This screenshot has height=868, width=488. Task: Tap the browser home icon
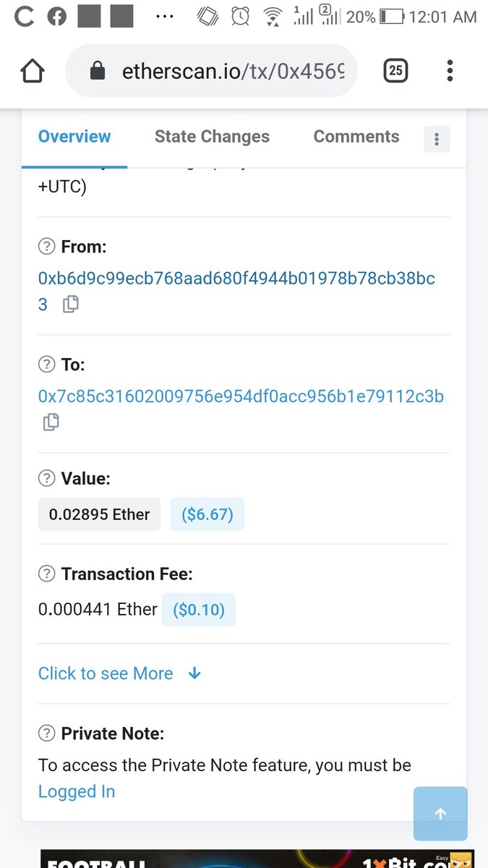33,71
